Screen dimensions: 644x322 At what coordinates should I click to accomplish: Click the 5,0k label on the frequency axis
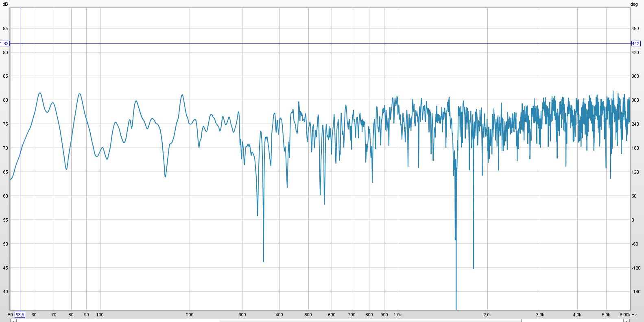point(606,315)
